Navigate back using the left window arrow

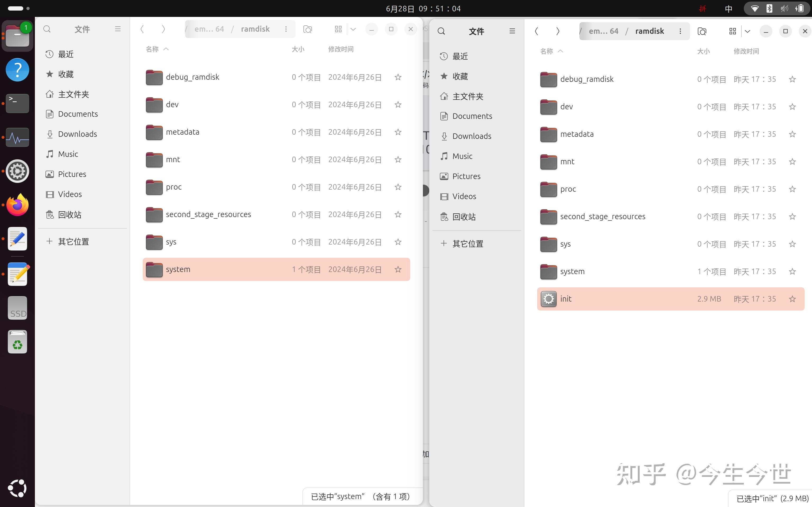(x=142, y=29)
